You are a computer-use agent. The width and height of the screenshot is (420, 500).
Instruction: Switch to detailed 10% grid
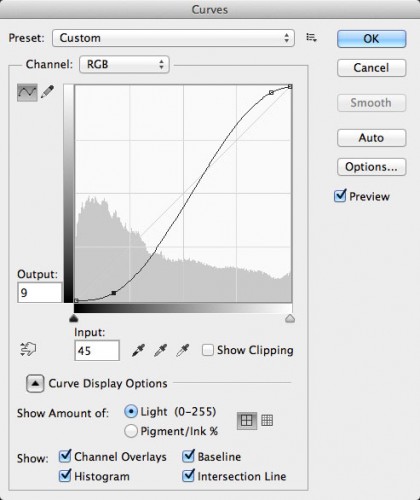[267, 421]
